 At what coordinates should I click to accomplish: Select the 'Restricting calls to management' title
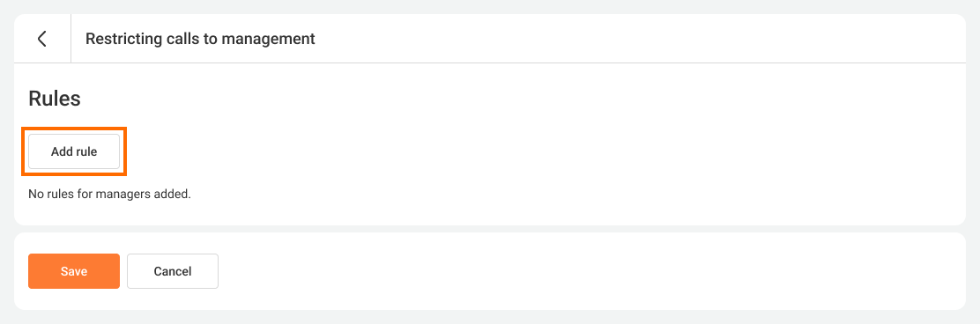coord(200,39)
